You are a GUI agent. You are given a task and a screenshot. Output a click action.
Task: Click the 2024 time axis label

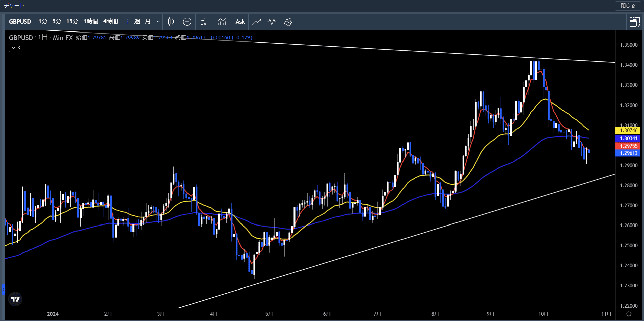pos(53,314)
